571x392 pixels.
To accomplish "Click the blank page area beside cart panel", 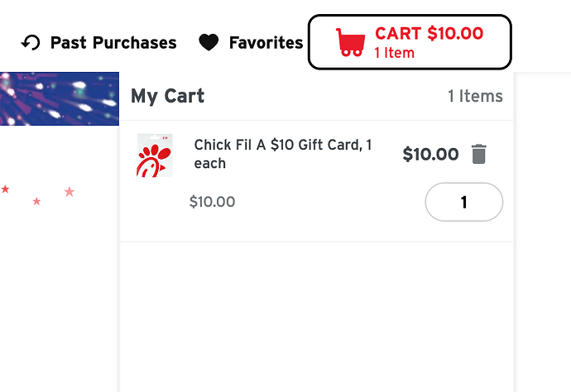I will tap(543, 233).
